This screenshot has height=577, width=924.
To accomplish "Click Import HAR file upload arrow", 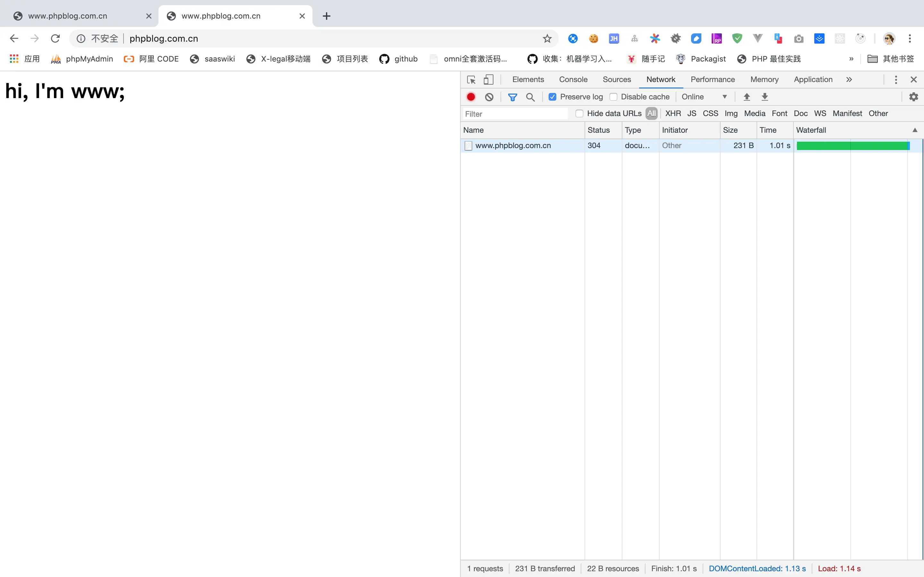I will pos(747,97).
